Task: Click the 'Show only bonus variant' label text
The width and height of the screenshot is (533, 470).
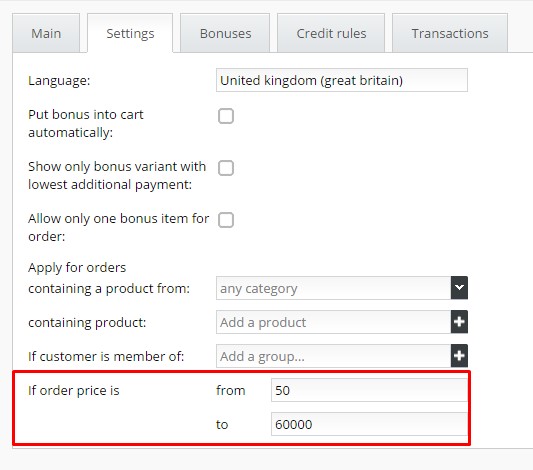Action: click(117, 175)
